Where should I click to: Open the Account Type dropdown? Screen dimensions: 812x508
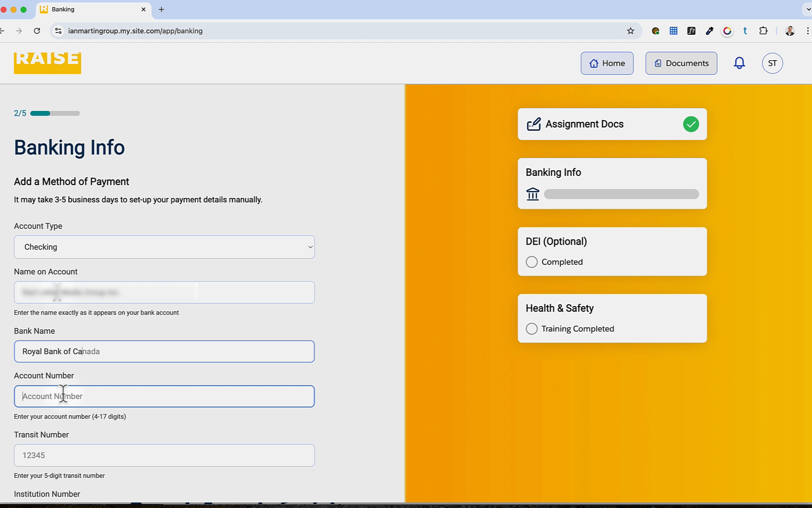164,247
